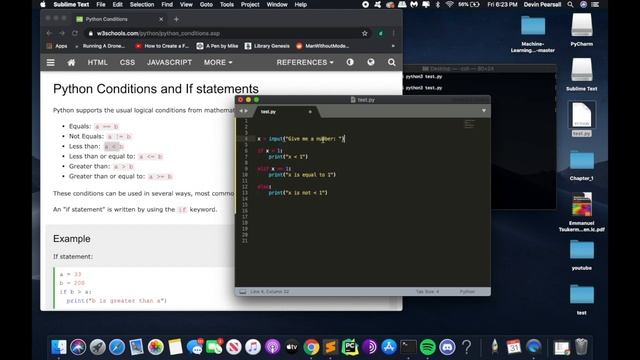Open Apple TV app in the dock
640x360 pixels.
pyautogui.click(x=292, y=347)
